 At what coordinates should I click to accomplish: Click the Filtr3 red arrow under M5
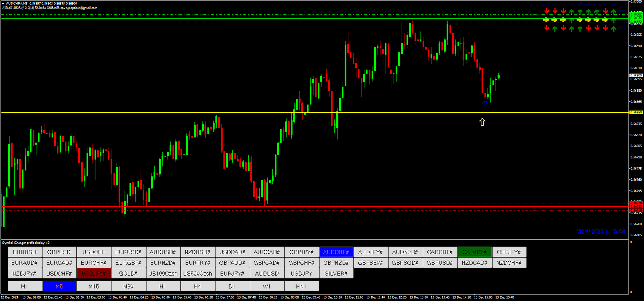(x=605, y=28)
